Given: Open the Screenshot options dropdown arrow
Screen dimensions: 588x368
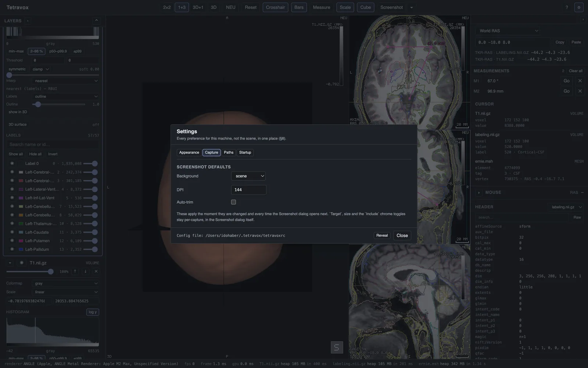Looking at the screenshot, I should click(x=412, y=7).
